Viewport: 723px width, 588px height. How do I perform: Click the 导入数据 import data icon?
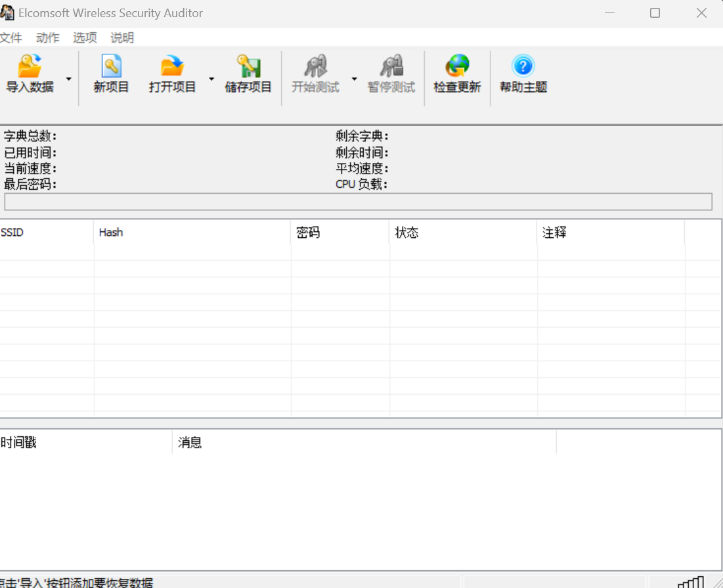click(30, 66)
